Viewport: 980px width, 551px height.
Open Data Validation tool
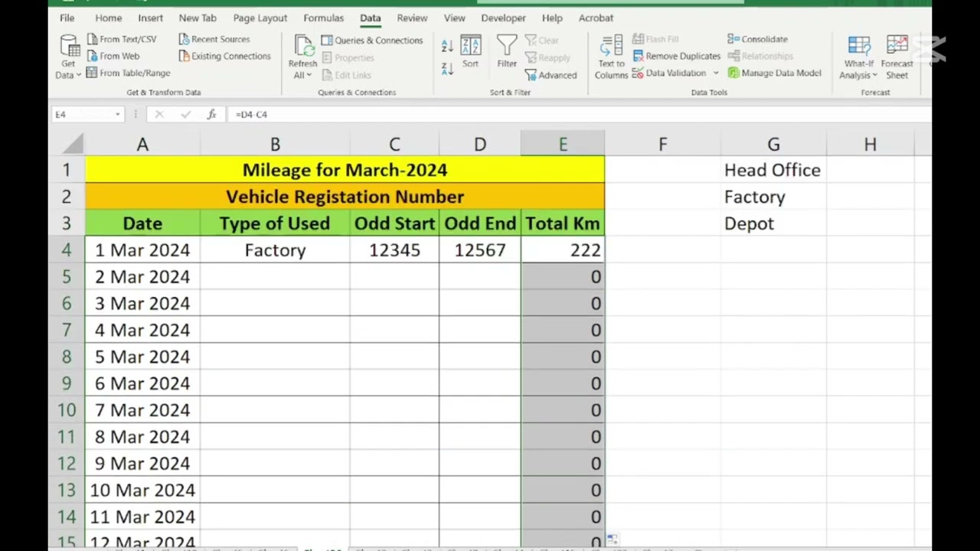pos(669,73)
